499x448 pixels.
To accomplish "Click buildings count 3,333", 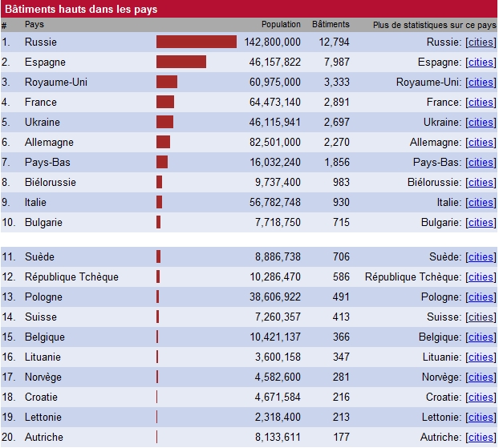I will click(337, 82).
